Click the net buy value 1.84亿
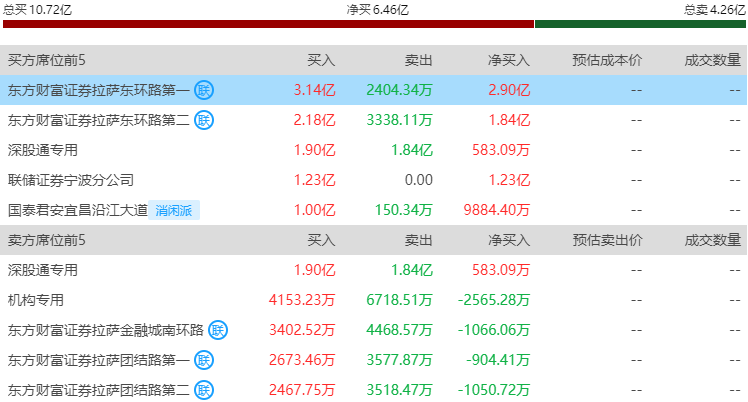Viewport: 748px width, 402px height. (509, 120)
